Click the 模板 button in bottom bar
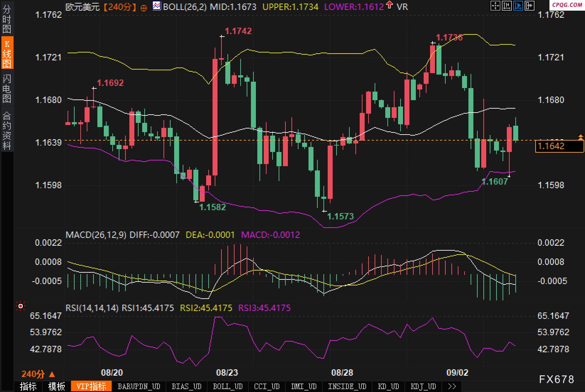Image resolution: width=585 pixels, height=392 pixels. 57,386
